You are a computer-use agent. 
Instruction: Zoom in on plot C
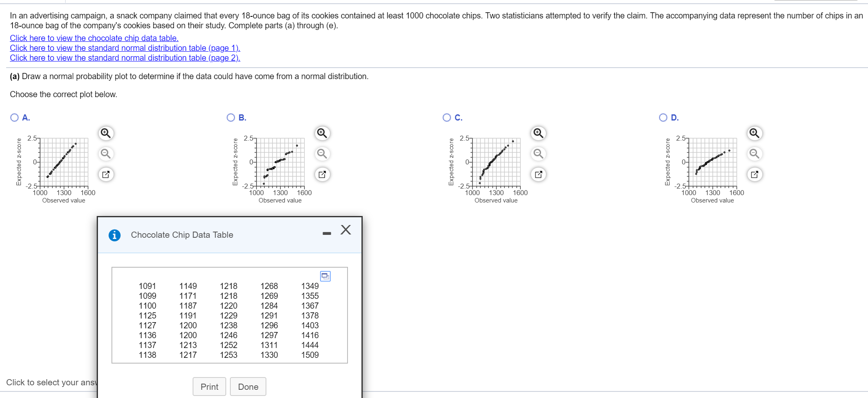(x=538, y=133)
